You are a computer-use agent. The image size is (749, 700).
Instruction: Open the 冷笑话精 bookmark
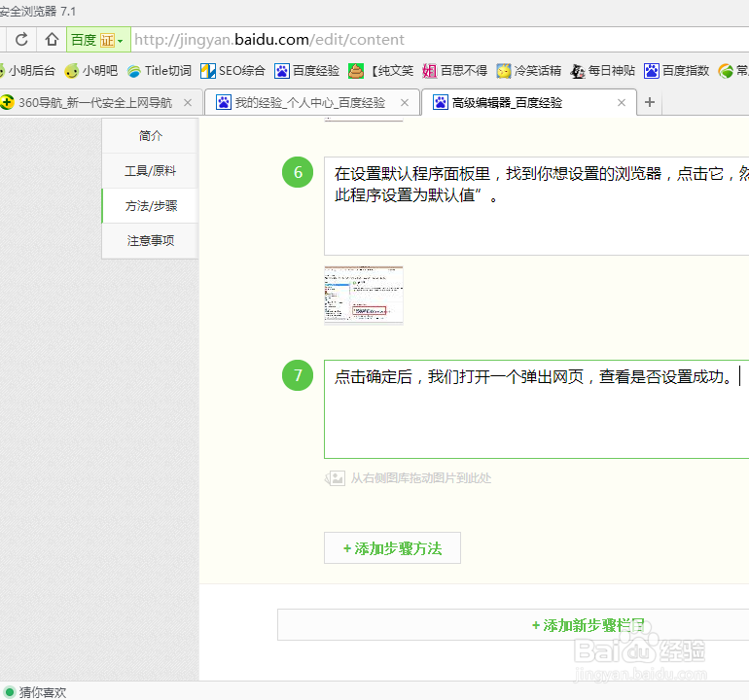[529, 71]
